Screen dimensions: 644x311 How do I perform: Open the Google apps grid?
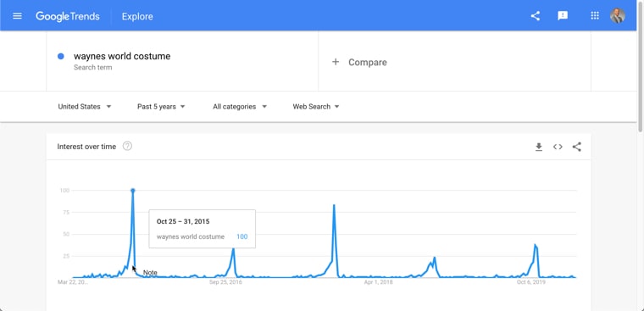(594, 16)
